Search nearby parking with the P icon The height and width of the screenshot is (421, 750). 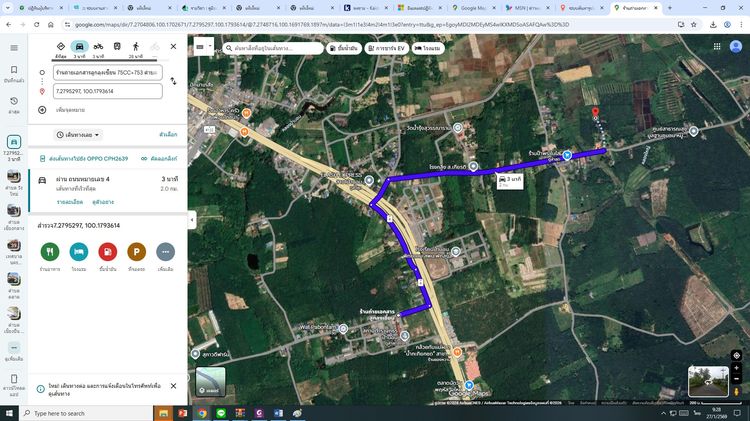[136, 252]
